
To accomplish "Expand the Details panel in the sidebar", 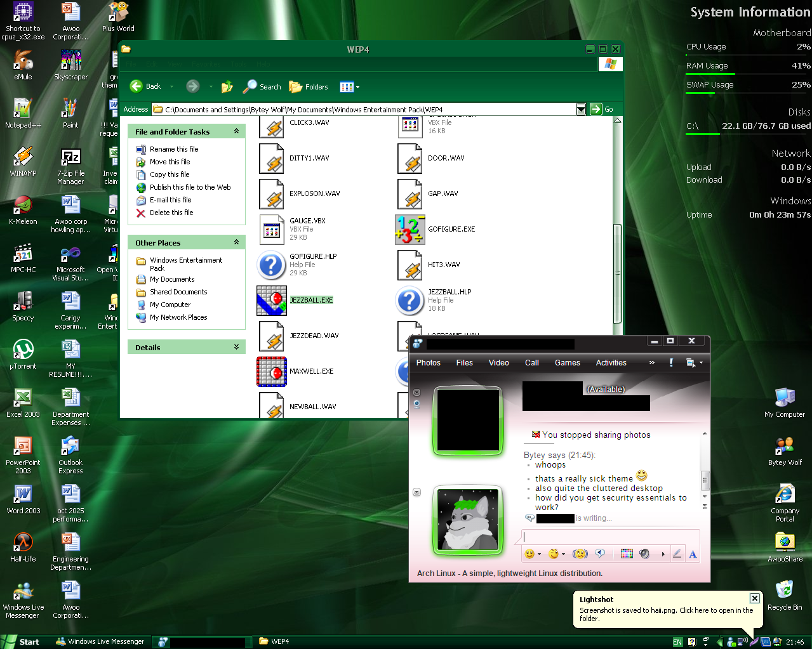I will pyautogui.click(x=236, y=347).
